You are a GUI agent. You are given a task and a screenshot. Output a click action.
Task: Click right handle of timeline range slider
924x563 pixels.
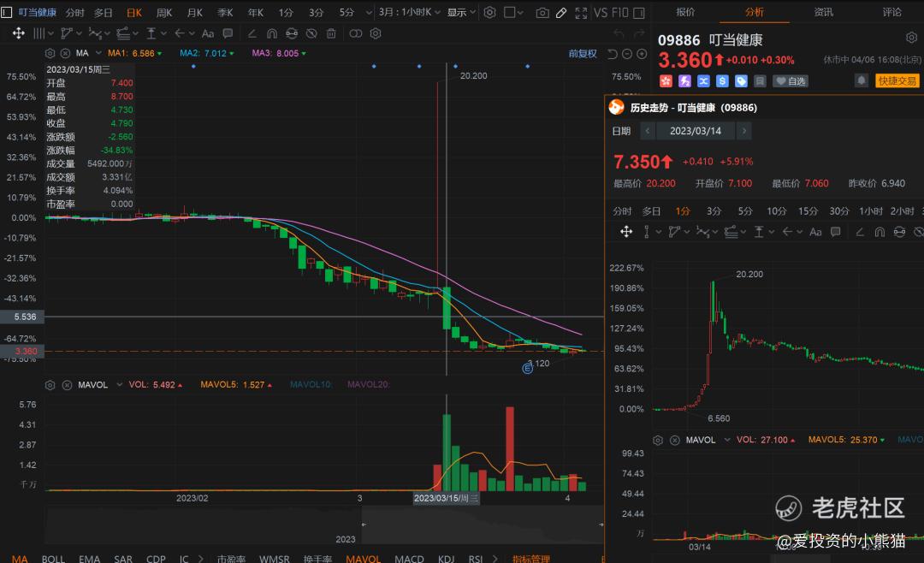point(601,524)
